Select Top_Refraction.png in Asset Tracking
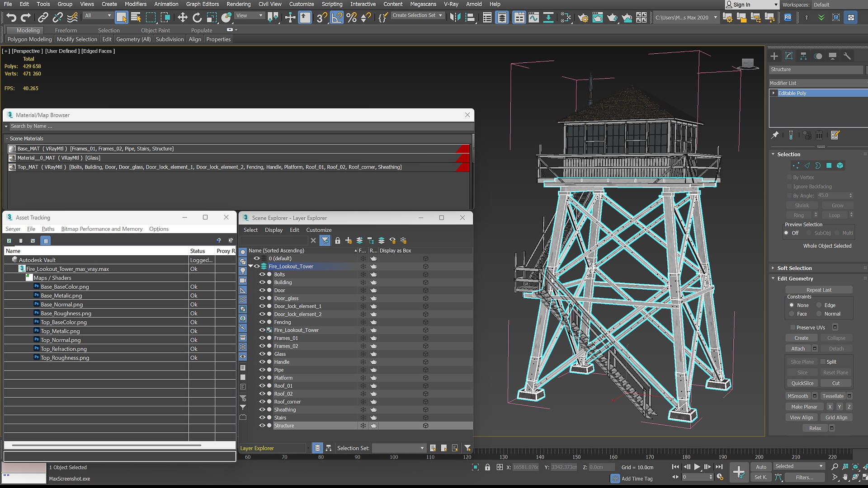This screenshot has width=868, height=488. 64,349
